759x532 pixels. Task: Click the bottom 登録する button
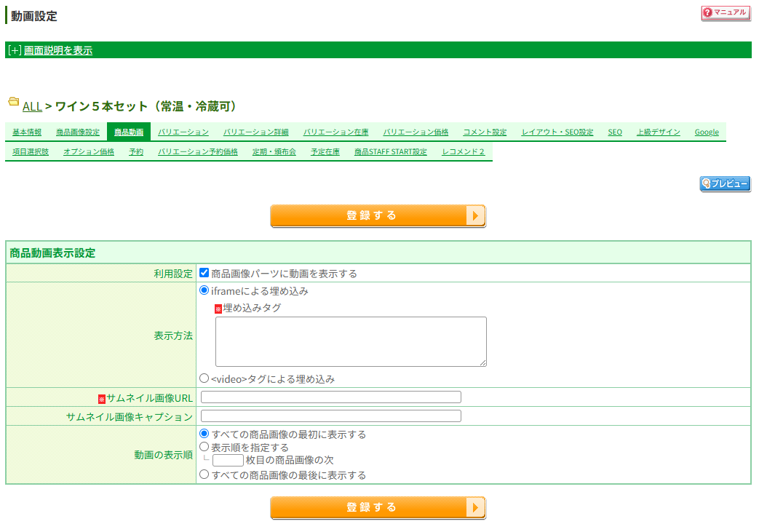tap(378, 507)
